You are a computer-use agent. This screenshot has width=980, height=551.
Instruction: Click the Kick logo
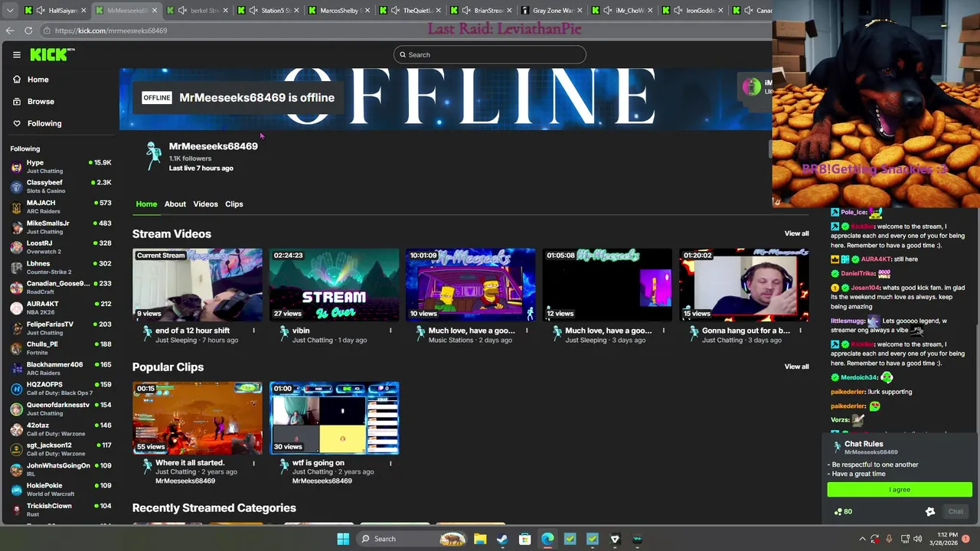(x=52, y=54)
